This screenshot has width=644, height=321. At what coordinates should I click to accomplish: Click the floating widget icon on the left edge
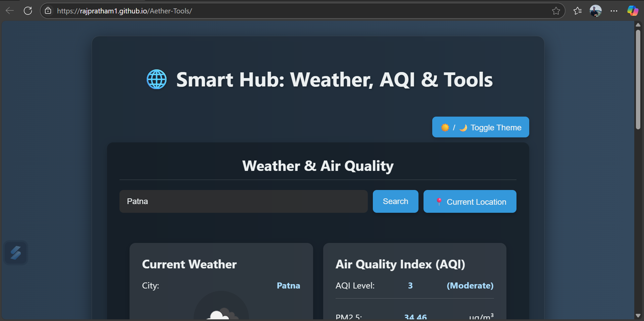[x=15, y=253]
